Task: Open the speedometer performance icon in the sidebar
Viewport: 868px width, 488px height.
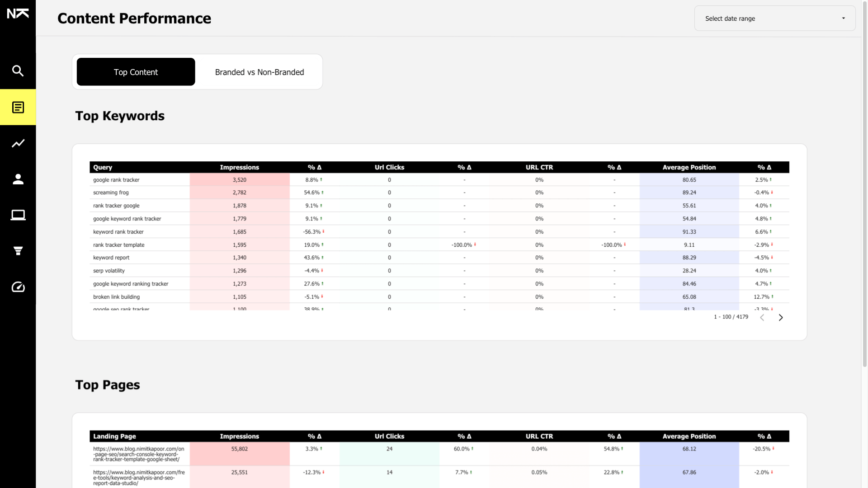Action: point(18,287)
